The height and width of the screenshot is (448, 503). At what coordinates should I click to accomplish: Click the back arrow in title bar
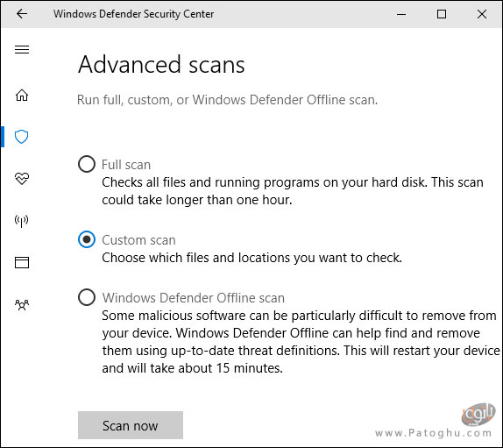tap(22, 14)
